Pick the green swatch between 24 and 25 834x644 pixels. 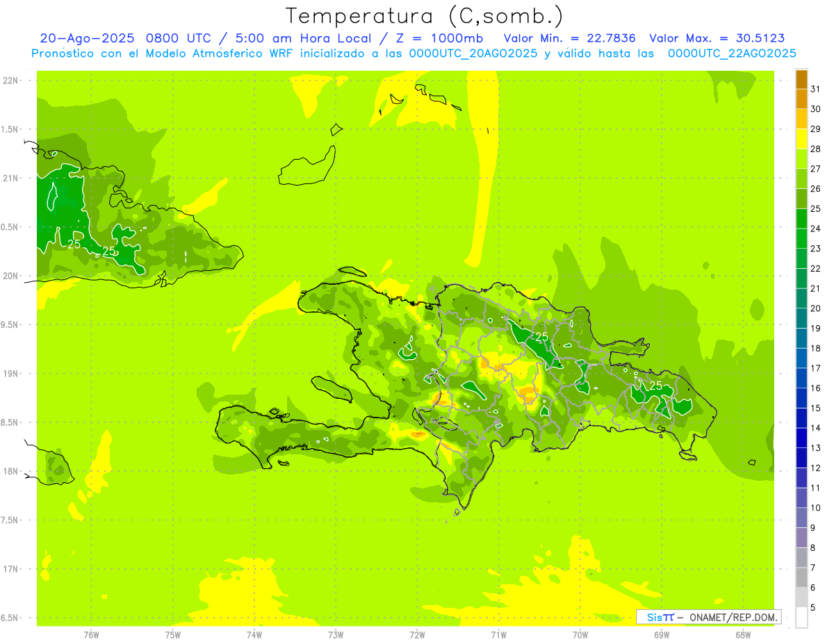pyautogui.click(x=801, y=219)
